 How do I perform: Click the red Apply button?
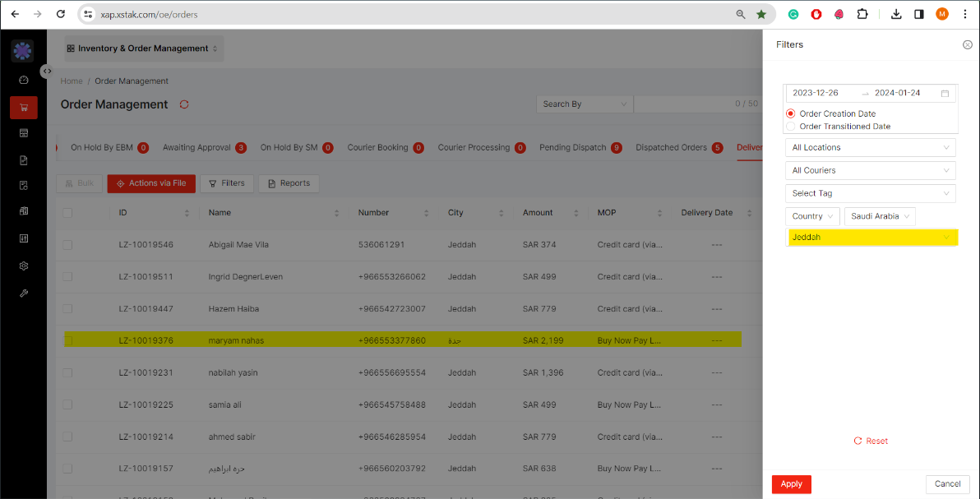(791, 484)
